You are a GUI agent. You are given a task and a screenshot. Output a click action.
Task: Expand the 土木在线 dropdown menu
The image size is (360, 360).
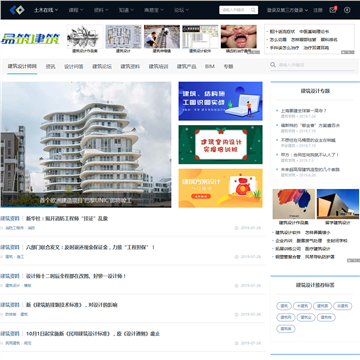click(x=46, y=10)
